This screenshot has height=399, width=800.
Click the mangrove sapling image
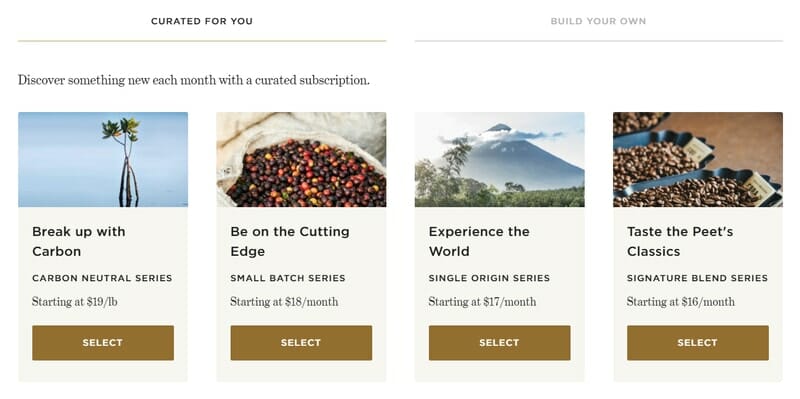coord(103,160)
